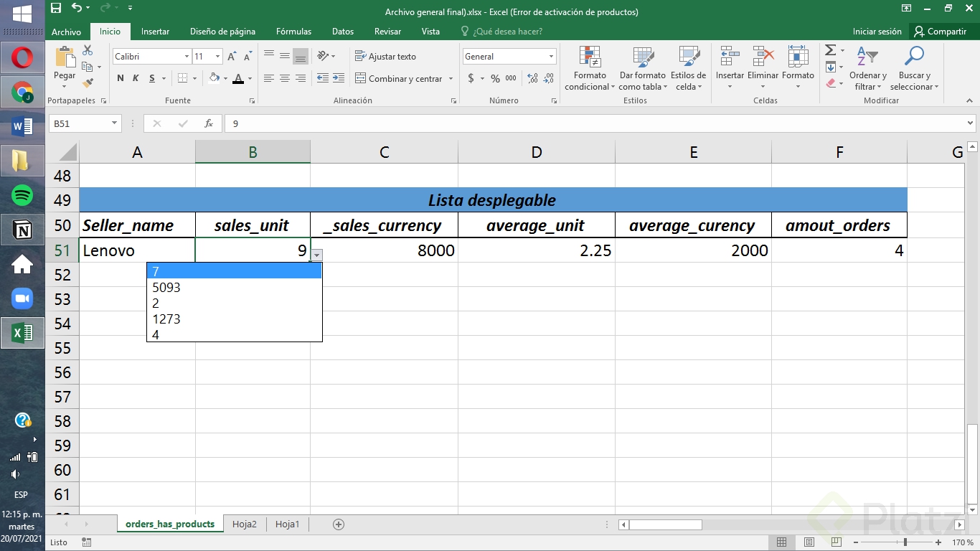
Task: Open Zoom from the taskbar
Action: tap(22, 298)
